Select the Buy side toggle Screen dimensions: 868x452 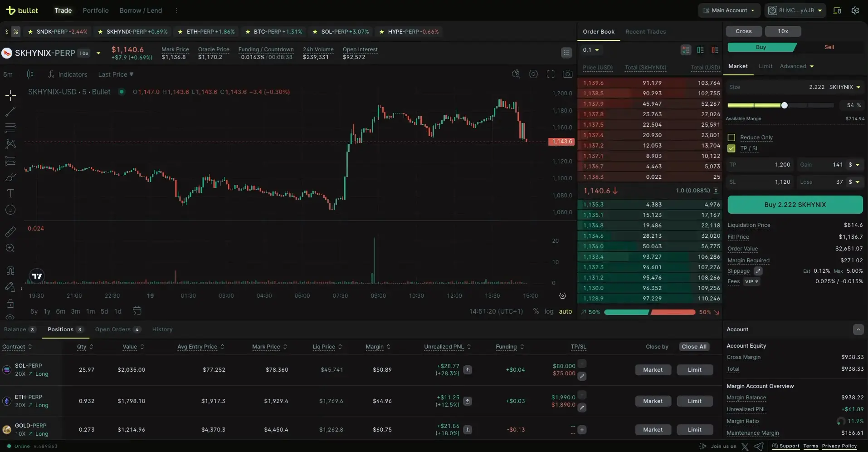[x=761, y=47]
